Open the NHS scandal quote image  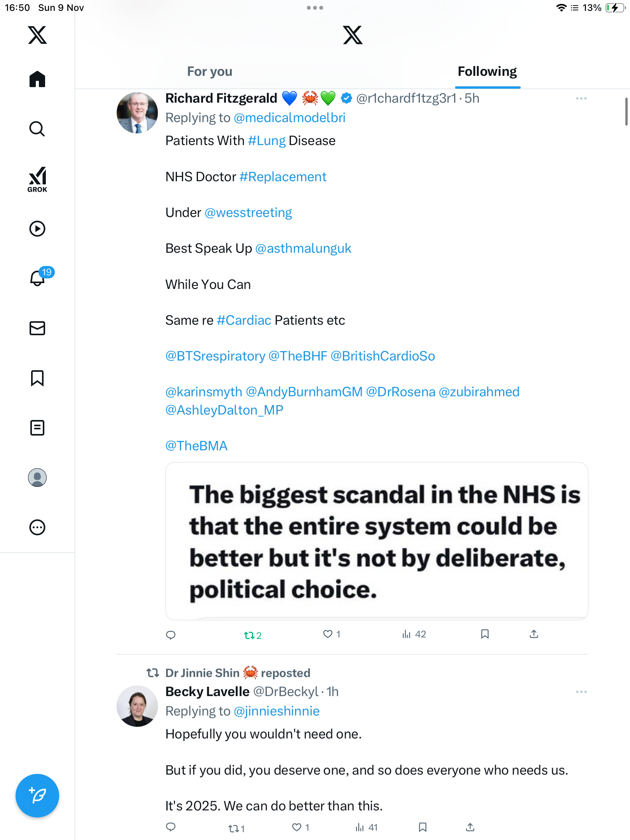point(376,541)
